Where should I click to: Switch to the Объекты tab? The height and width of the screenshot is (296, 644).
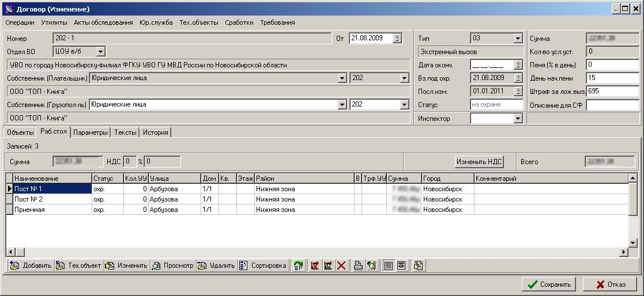tap(20, 132)
